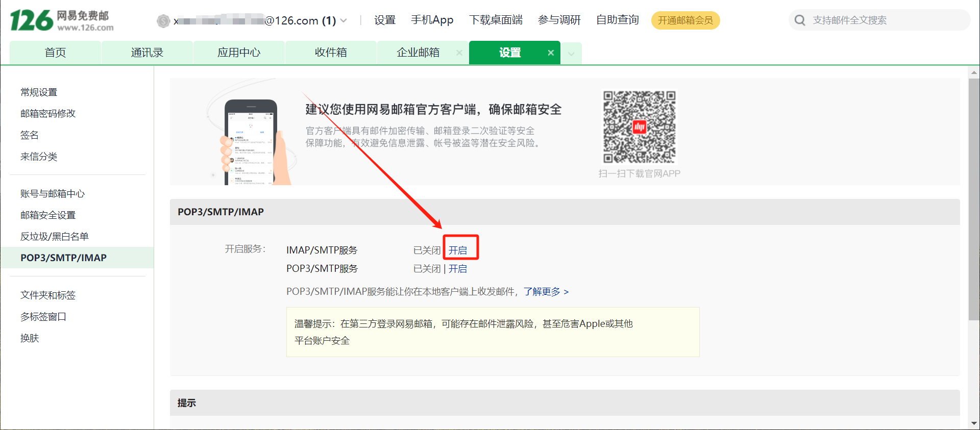Switch to 应用中心 tab
This screenshot has height=430, width=980.
[239, 53]
